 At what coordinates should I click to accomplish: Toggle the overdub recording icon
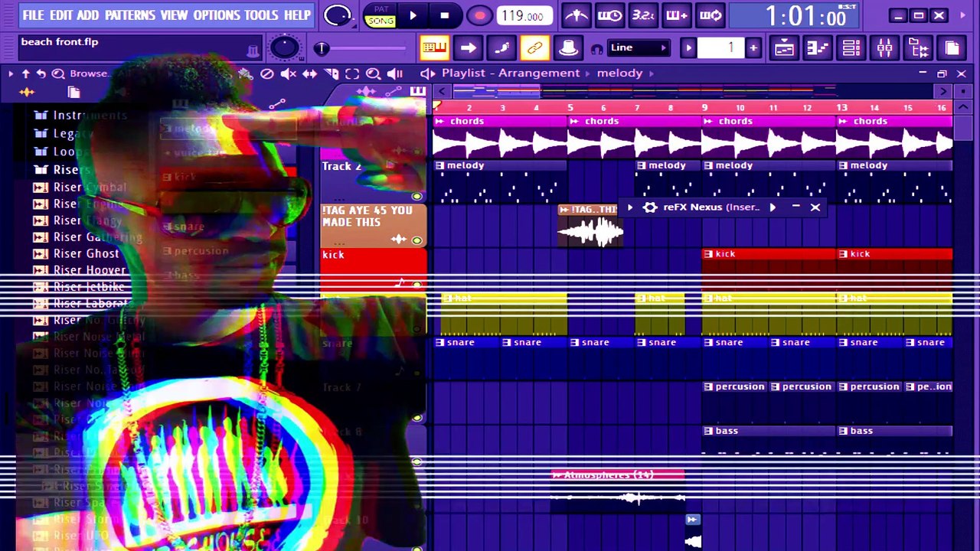pos(677,15)
